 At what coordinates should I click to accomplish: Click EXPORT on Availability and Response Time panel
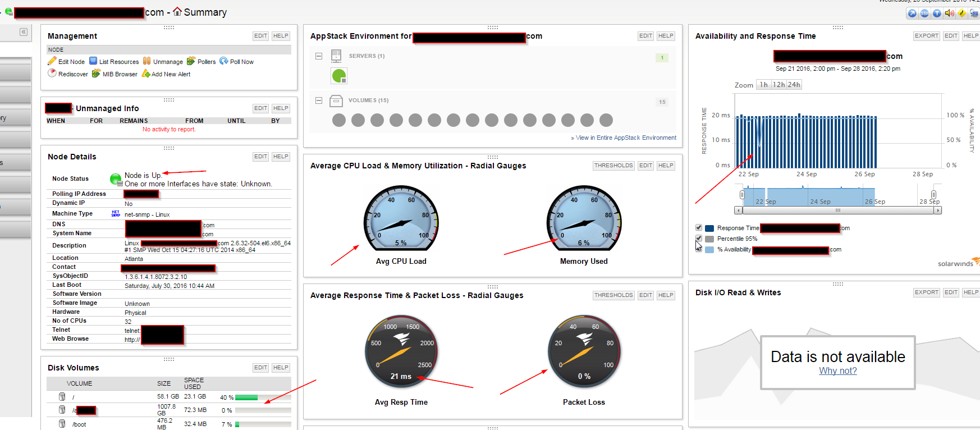tap(927, 36)
